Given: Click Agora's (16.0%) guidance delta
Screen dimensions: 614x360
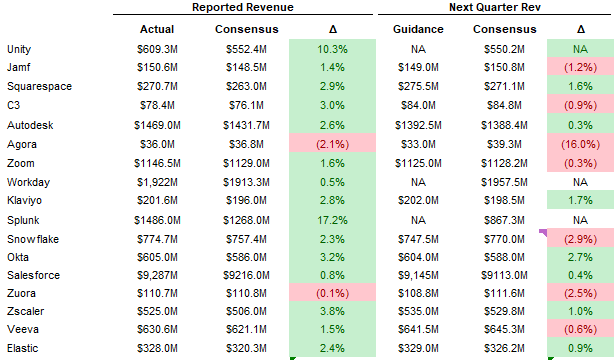Looking at the screenshot, I should coord(580,144).
